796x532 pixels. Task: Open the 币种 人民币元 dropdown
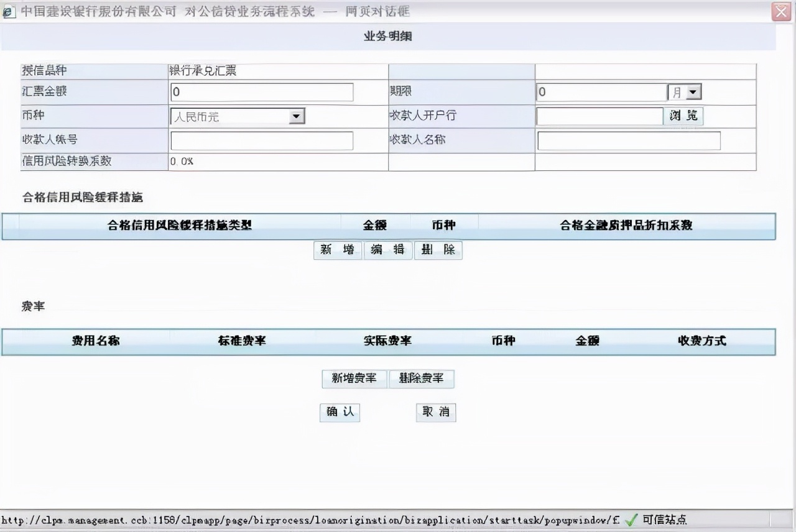pos(238,116)
